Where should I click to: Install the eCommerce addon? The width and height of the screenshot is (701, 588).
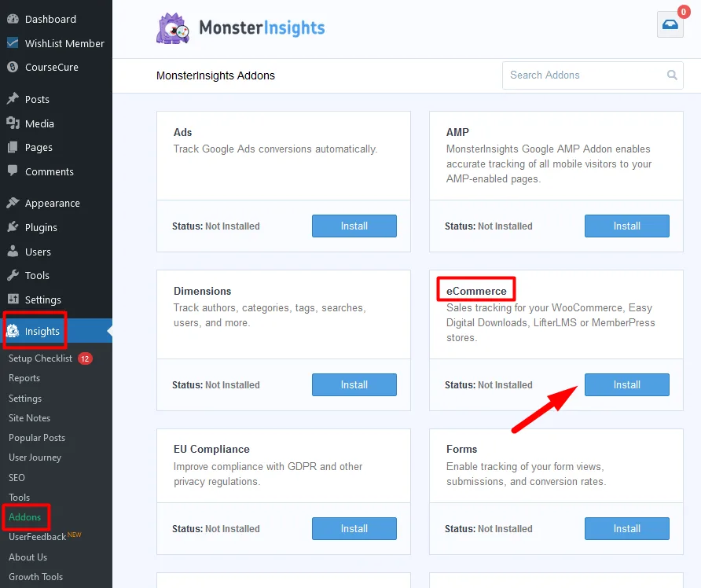[626, 384]
